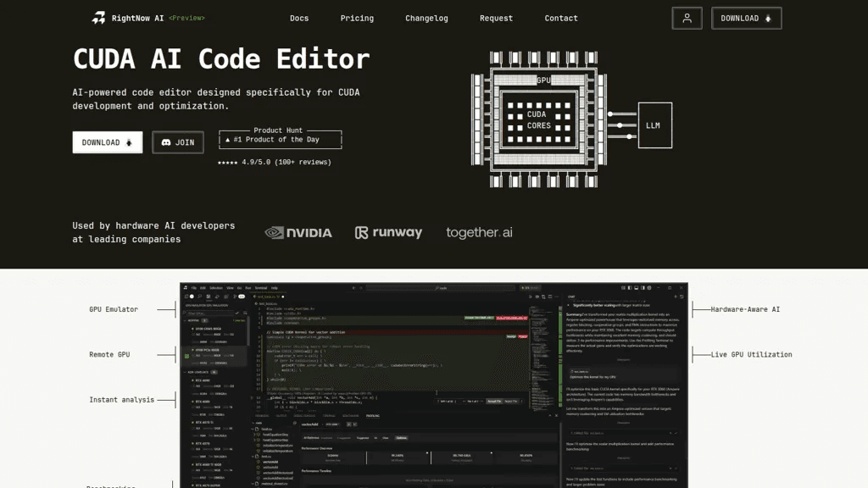Click the NVIDIA logo

click(298, 233)
